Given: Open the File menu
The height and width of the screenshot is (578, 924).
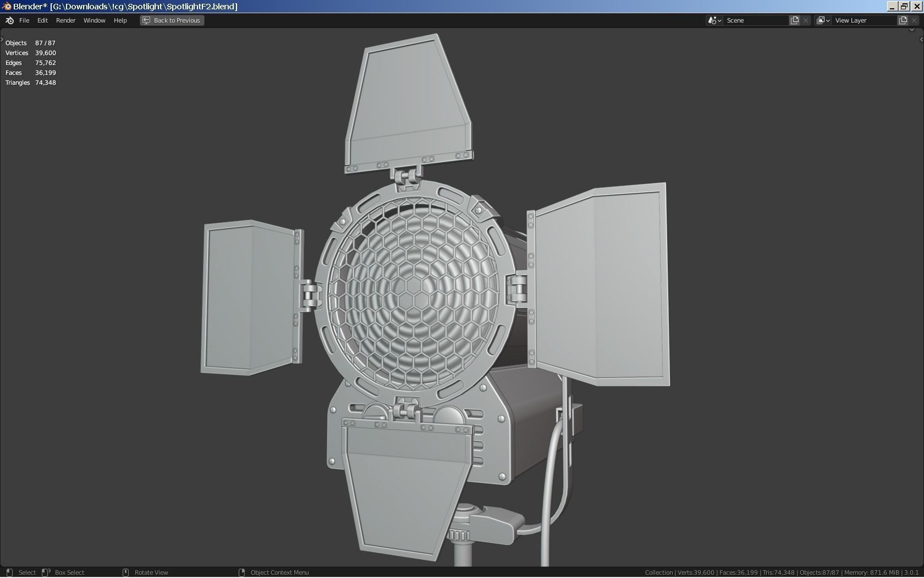Looking at the screenshot, I should (24, 20).
